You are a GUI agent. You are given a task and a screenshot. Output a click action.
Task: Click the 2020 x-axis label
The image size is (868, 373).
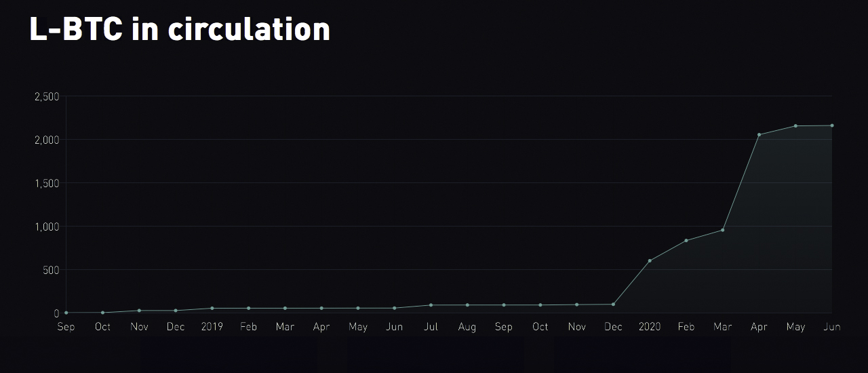650,327
